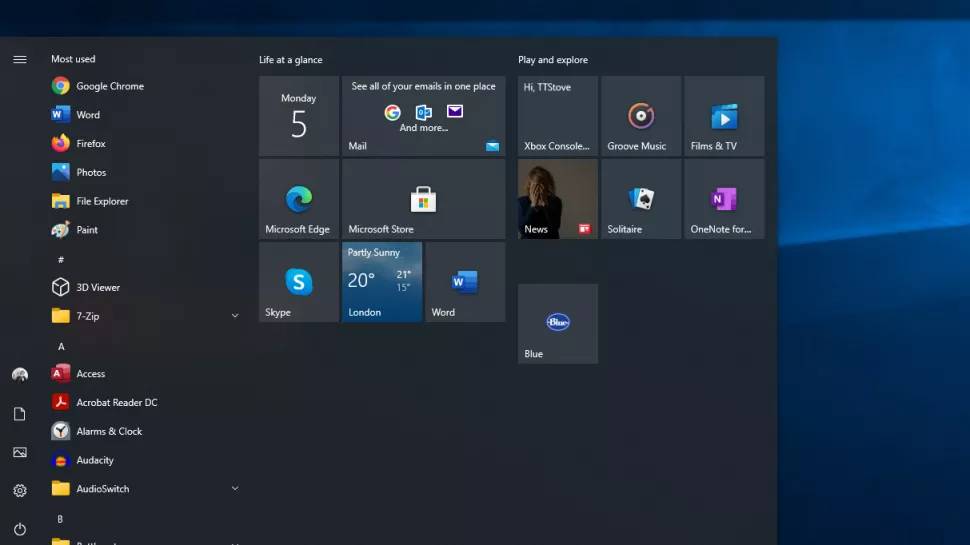Expand the 7-Zip folder chevron
Screen dimensions: 970x545
235,316
